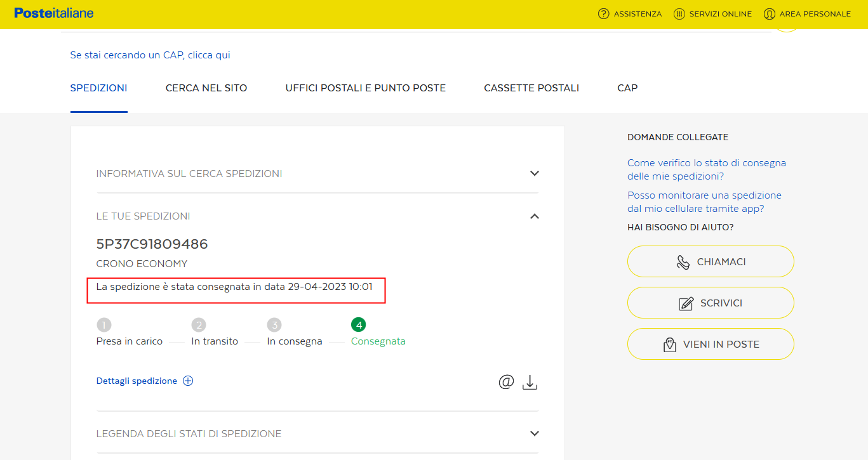Screen dimensions: 868x460
Task: Click the Poste Italiane logo
Action: coord(54,13)
